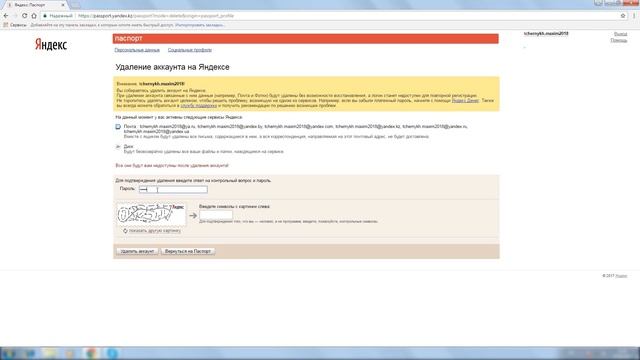Click the Диск service icon

coord(118,147)
